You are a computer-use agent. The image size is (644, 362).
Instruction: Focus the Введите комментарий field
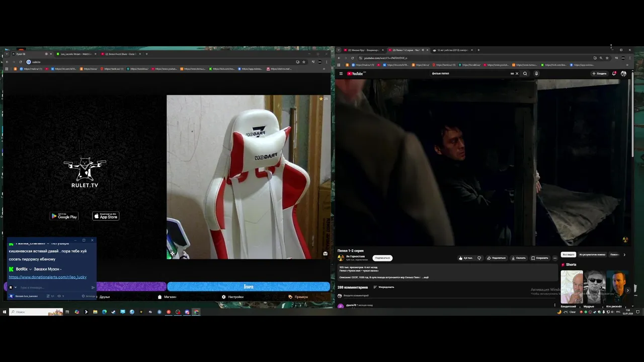pyautogui.click(x=448, y=296)
